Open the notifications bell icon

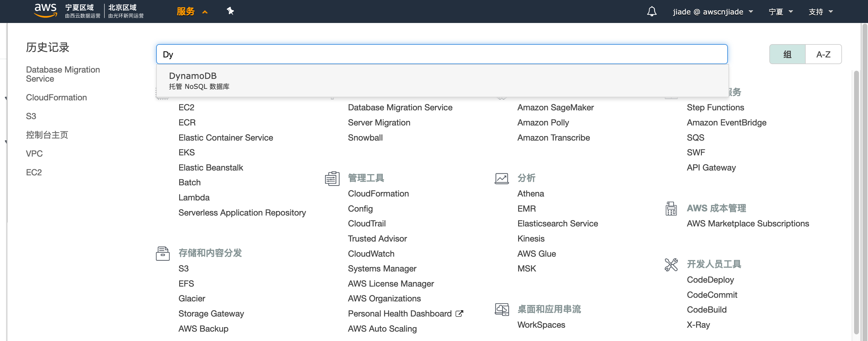coord(651,11)
